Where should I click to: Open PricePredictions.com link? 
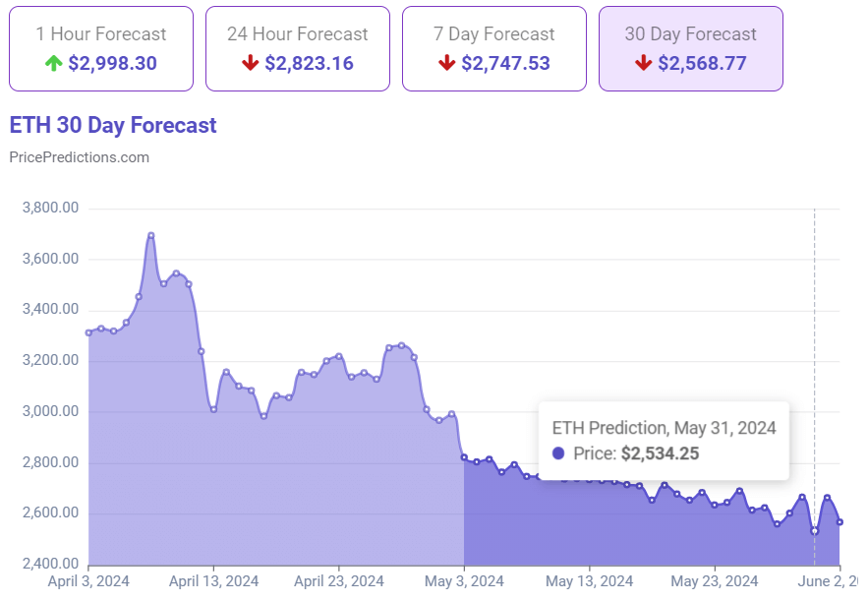click(79, 157)
